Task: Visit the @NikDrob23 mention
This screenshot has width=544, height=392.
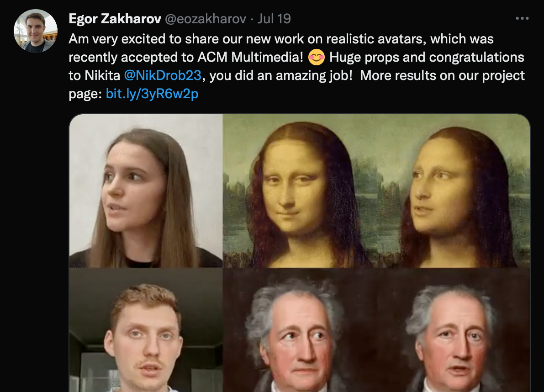Action: pyautogui.click(x=162, y=75)
